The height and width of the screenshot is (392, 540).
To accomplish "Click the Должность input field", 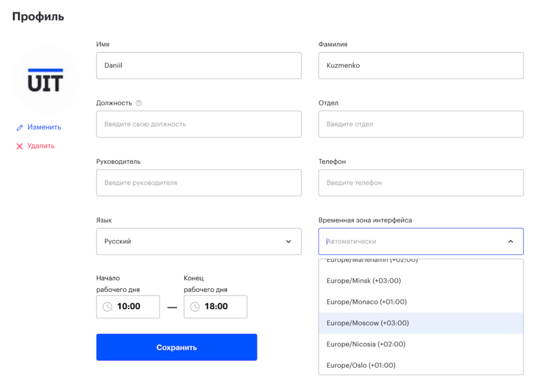I will pyautogui.click(x=199, y=124).
